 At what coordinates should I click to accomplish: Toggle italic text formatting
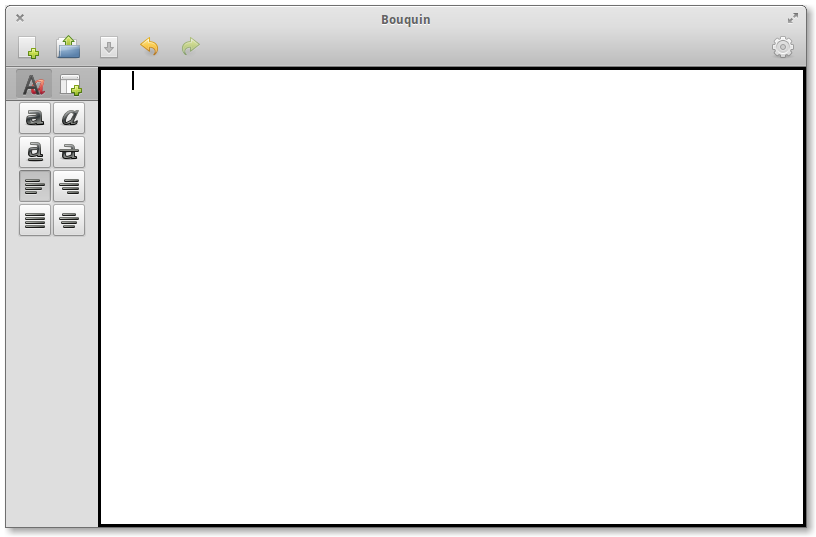[x=69, y=118]
